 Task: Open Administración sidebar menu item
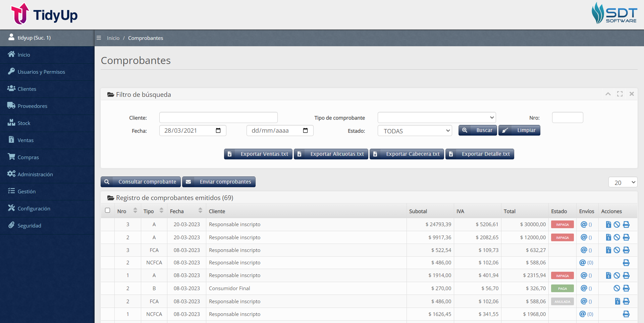click(x=47, y=174)
